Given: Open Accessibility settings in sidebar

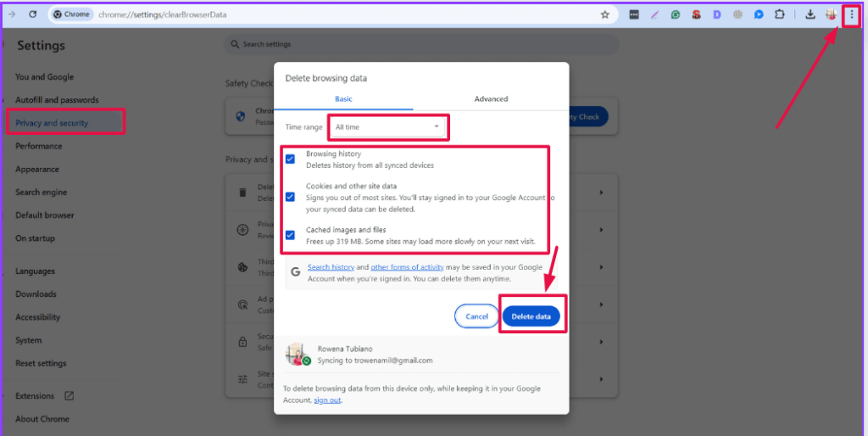Looking at the screenshot, I should tap(37, 317).
